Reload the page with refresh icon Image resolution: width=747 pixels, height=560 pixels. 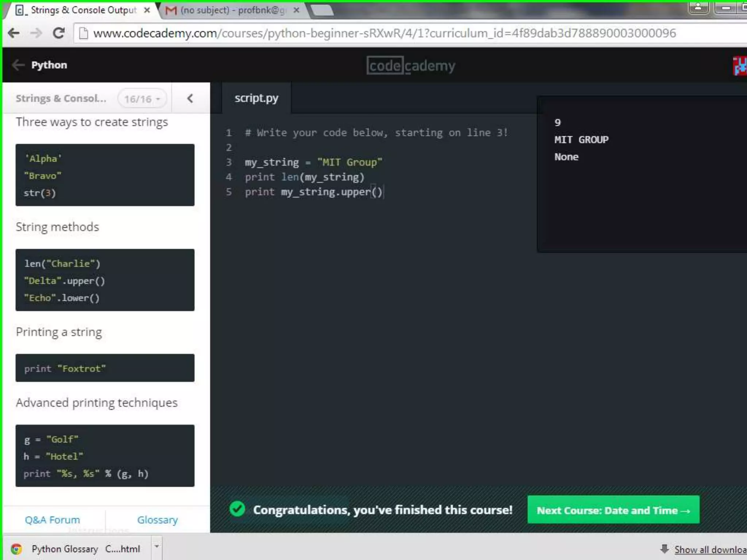pyautogui.click(x=59, y=33)
